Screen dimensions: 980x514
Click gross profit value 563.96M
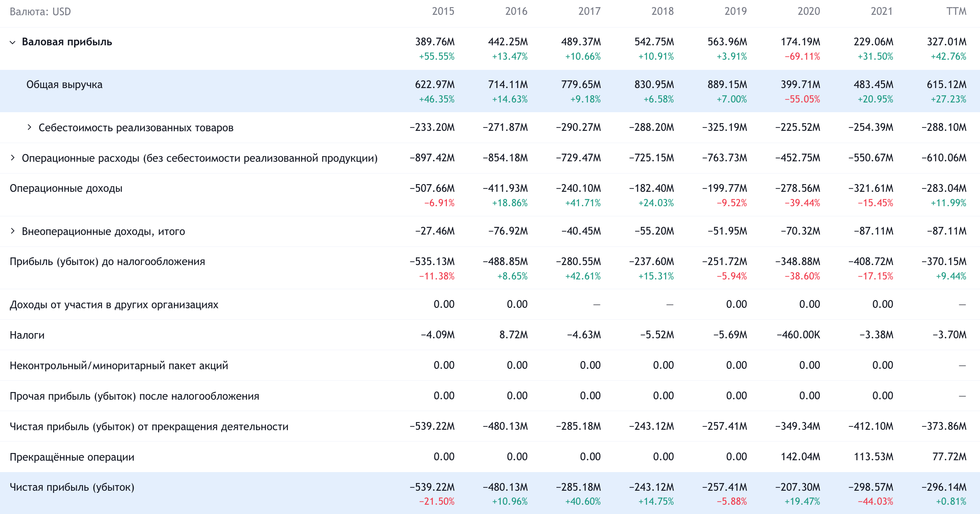[727, 42]
